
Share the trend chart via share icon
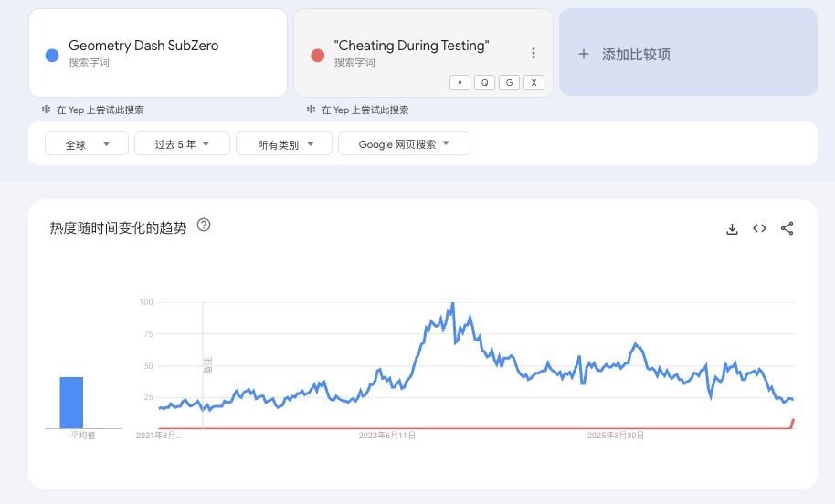click(x=787, y=228)
